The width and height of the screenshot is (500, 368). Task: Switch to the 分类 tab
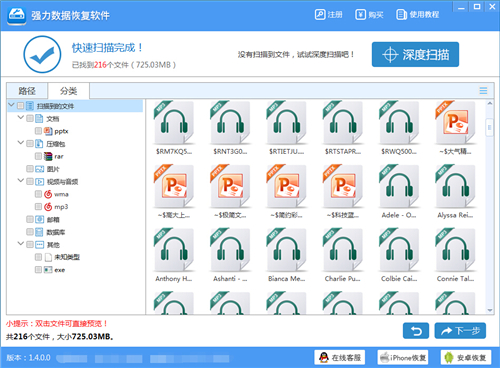pyautogui.click(x=69, y=91)
